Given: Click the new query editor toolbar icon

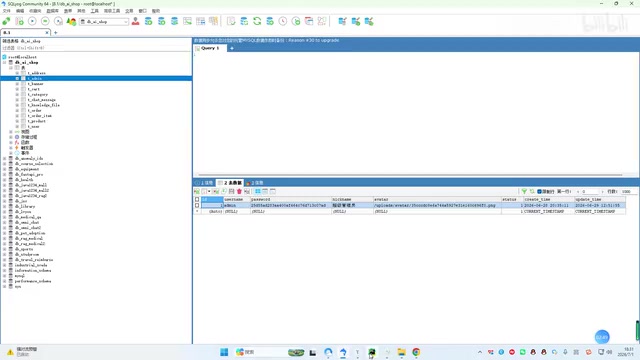Looking at the screenshot, I should tap(19, 21).
